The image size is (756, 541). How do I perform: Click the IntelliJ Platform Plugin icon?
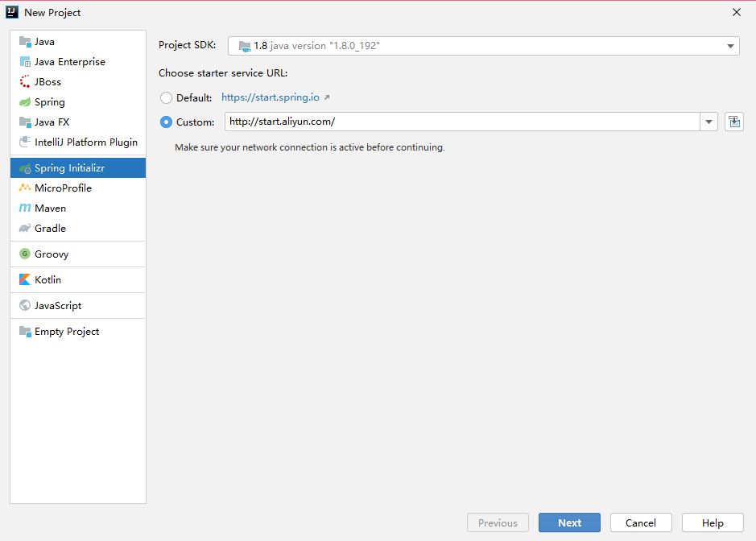tap(25, 142)
